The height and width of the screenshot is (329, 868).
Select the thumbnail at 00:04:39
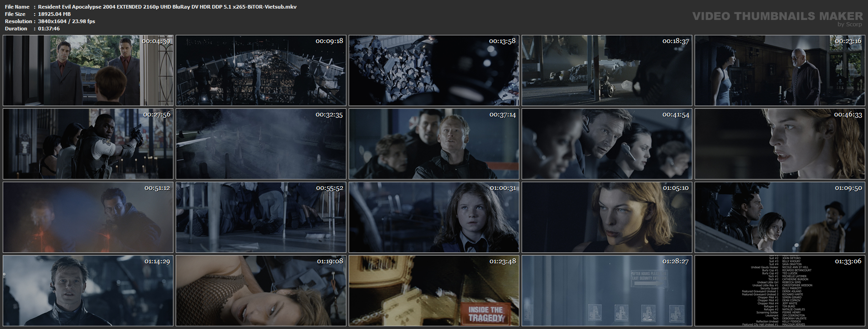coord(88,71)
